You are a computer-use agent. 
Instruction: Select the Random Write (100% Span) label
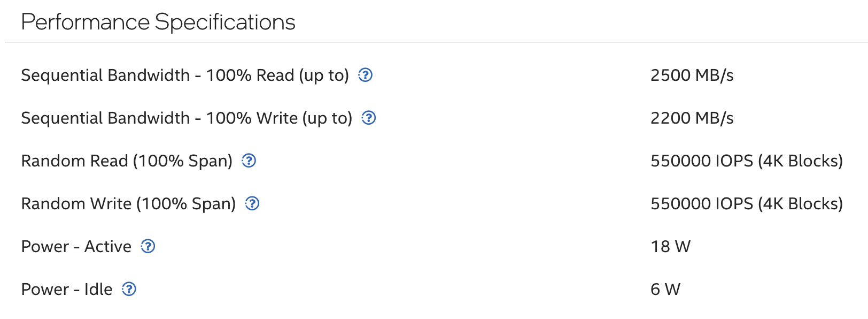point(128,204)
